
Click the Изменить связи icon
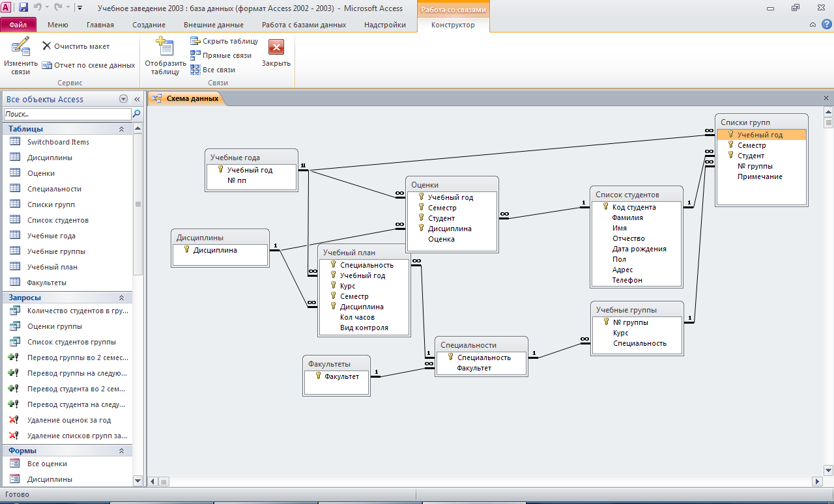(x=21, y=47)
